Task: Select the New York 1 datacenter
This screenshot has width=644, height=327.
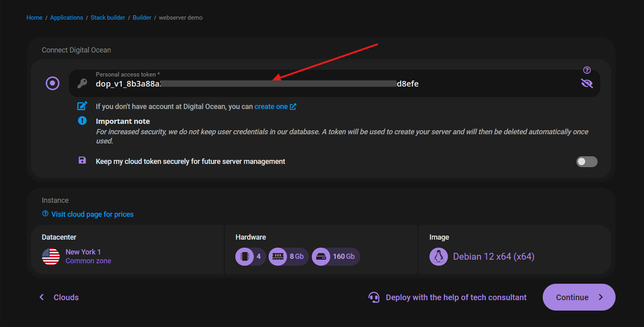Action: (83, 252)
